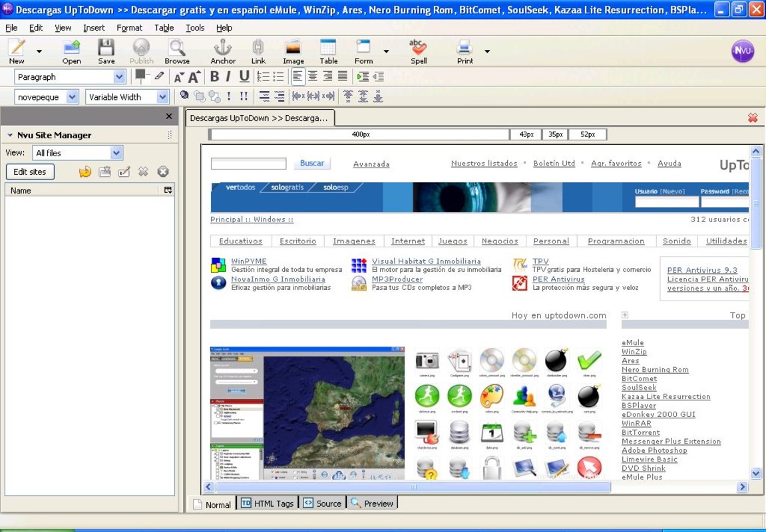Click the Avanzada link
766x532 pixels.
click(x=371, y=164)
